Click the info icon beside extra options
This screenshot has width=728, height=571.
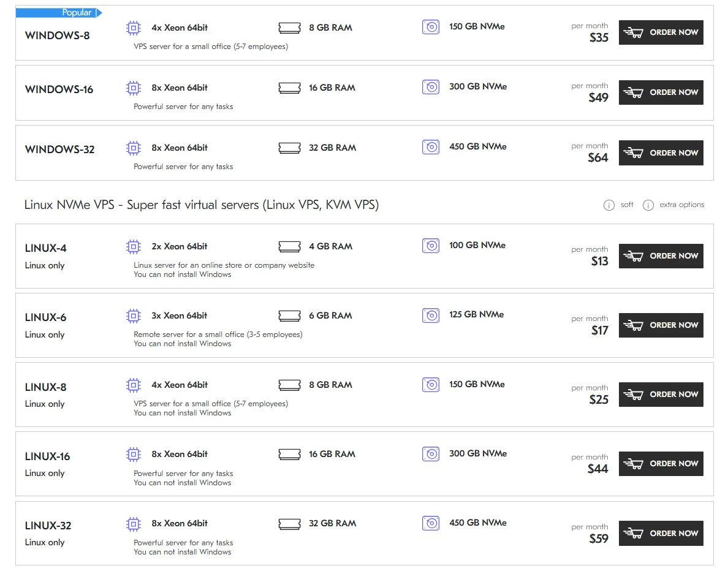648,205
